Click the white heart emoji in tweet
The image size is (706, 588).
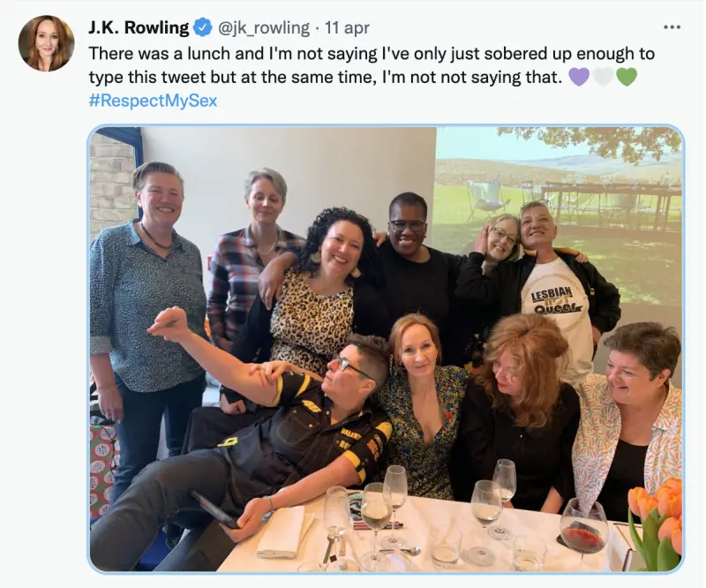click(x=603, y=77)
